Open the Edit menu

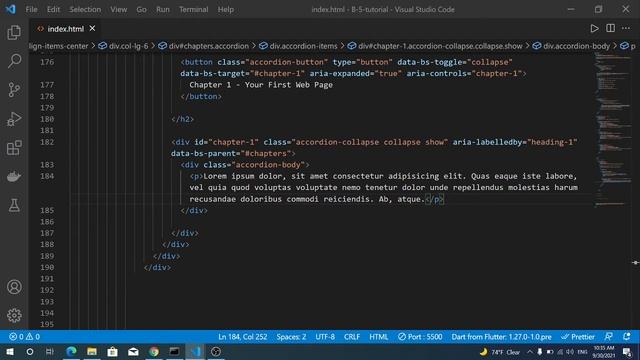click(53, 9)
